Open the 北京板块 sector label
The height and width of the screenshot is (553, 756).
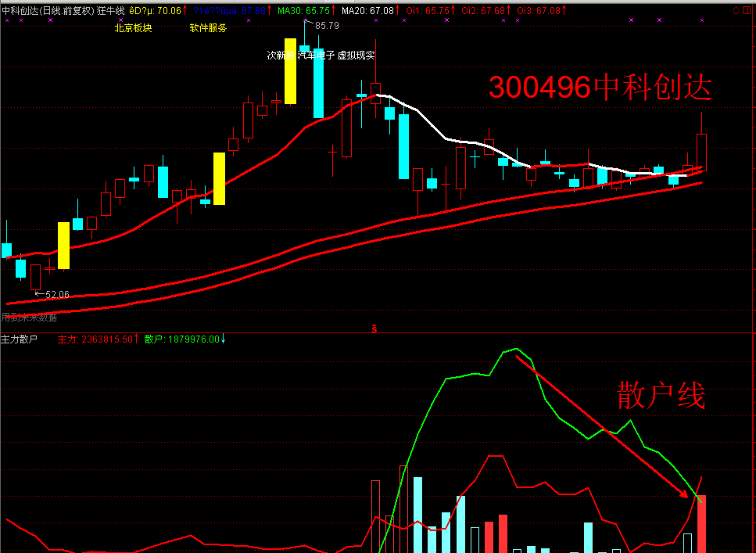pos(133,28)
